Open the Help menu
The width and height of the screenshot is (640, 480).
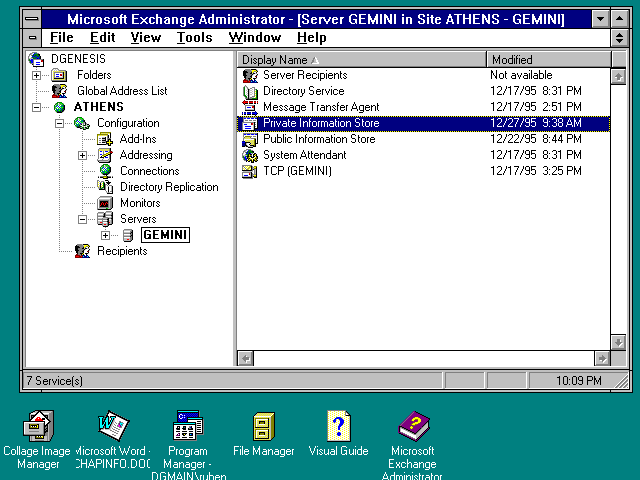pyautogui.click(x=311, y=38)
